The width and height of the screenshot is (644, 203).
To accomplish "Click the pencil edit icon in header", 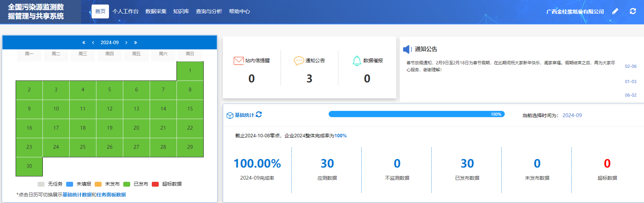I will point(615,11).
